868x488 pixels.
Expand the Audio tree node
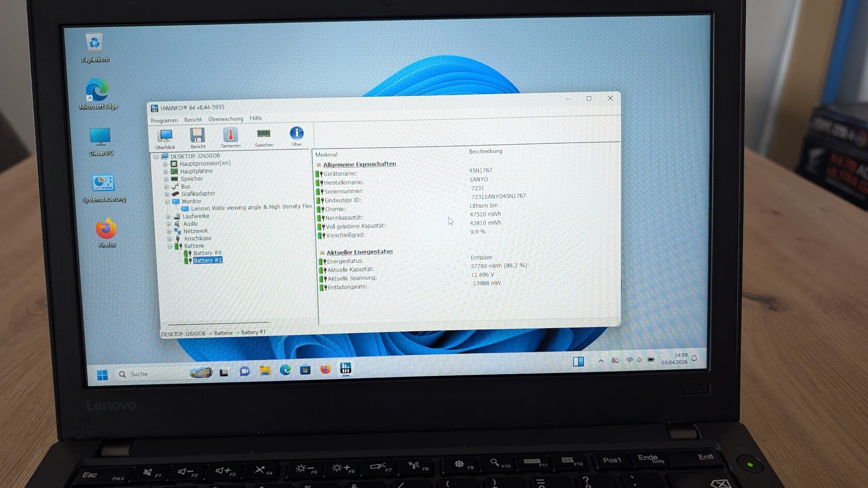tap(168, 224)
